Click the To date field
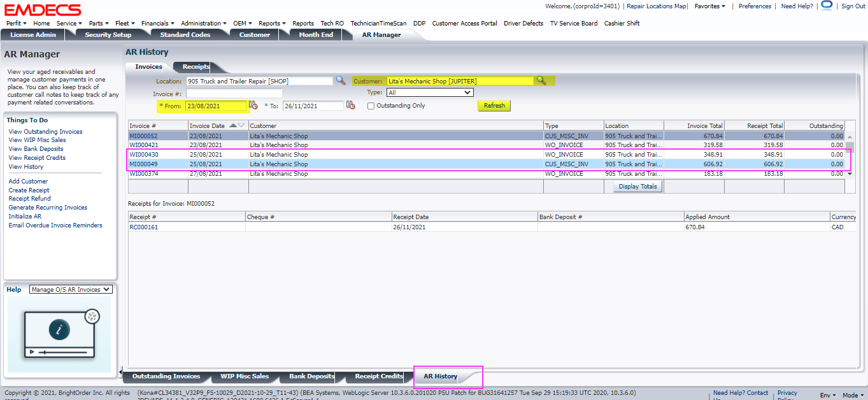 point(313,106)
